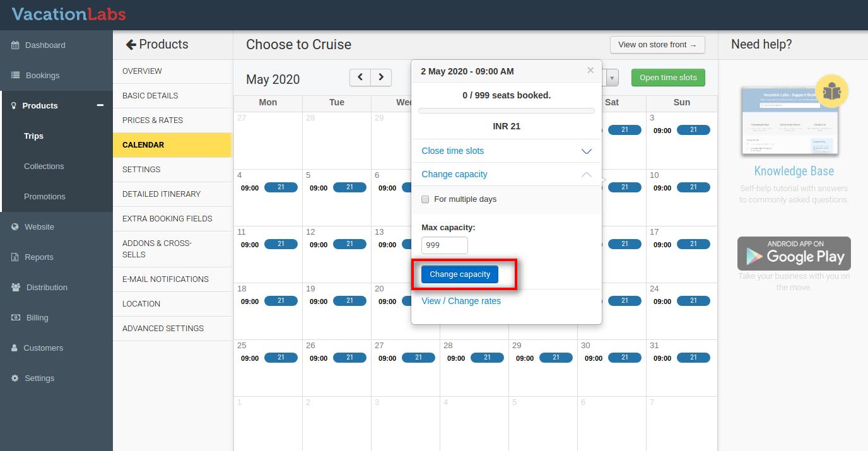Go to next month arrow
Image resolution: width=868 pixels, height=451 pixels.
coord(381,78)
